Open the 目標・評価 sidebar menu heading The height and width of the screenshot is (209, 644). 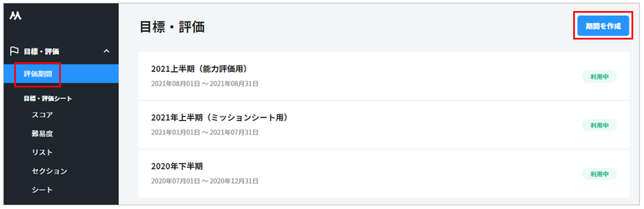[x=42, y=51]
